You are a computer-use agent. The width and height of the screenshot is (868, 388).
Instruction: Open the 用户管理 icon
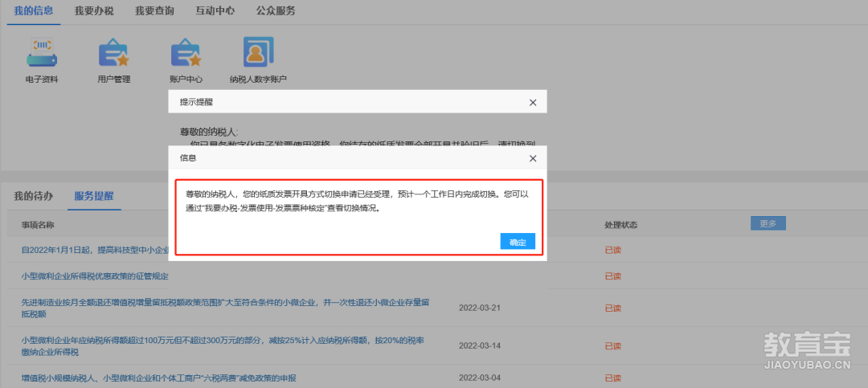(x=113, y=59)
